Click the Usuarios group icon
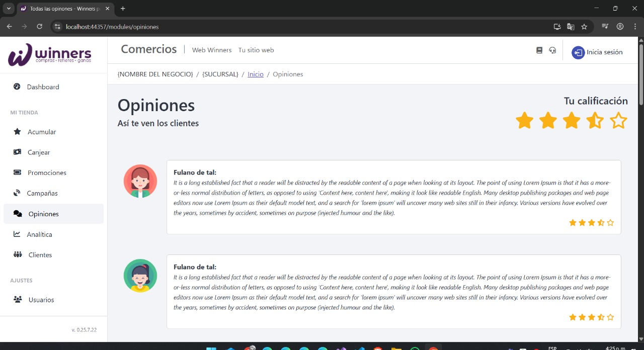The width and height of the screenshot is (644, 350). point(18,300)
